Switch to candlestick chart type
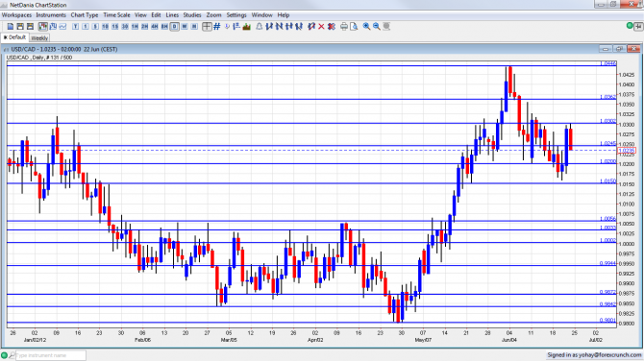This screenshot has height=361, width=644. tap(42, 26)
